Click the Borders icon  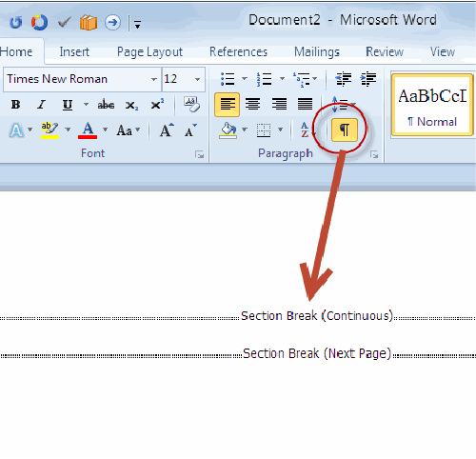[264, 130]
